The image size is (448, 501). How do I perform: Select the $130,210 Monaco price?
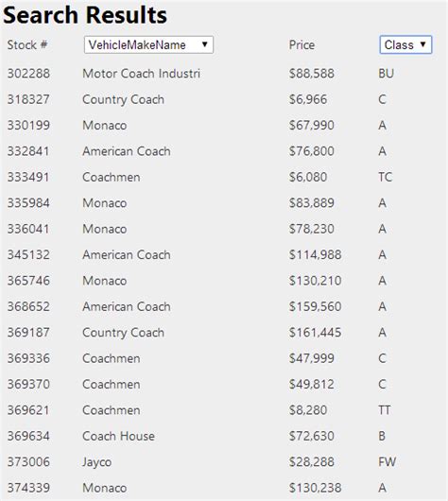pos(315,281)
